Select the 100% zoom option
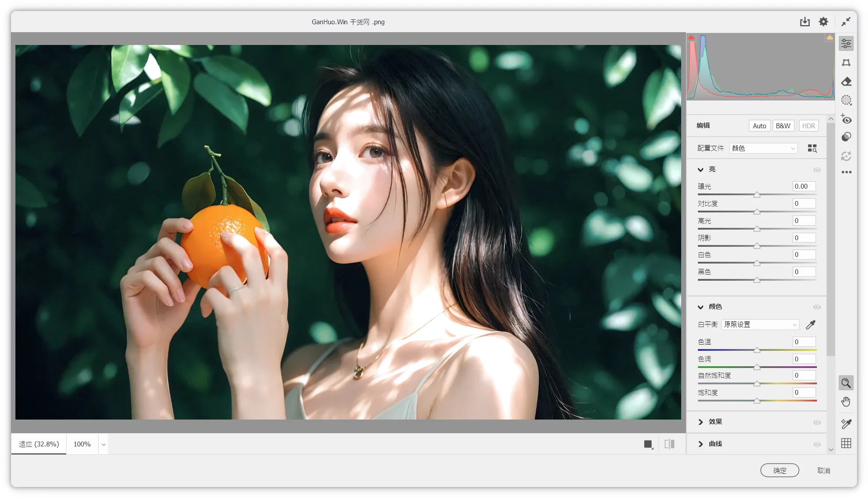The width and height of the screenshot is (868, 498). 82,444
